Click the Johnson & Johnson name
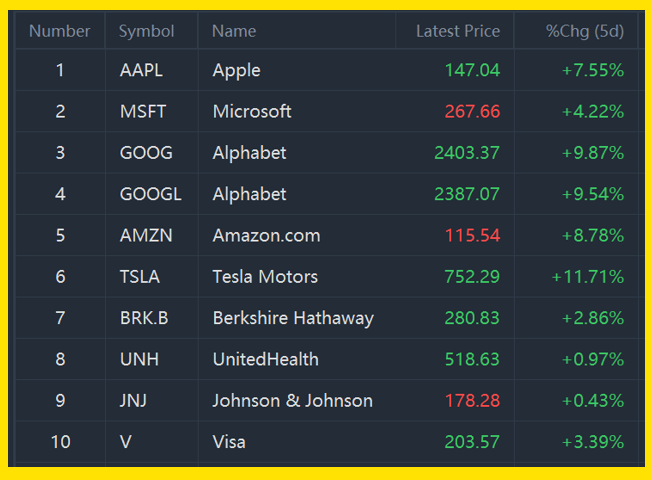Screen dimensions: 651x480 (292, 401)
